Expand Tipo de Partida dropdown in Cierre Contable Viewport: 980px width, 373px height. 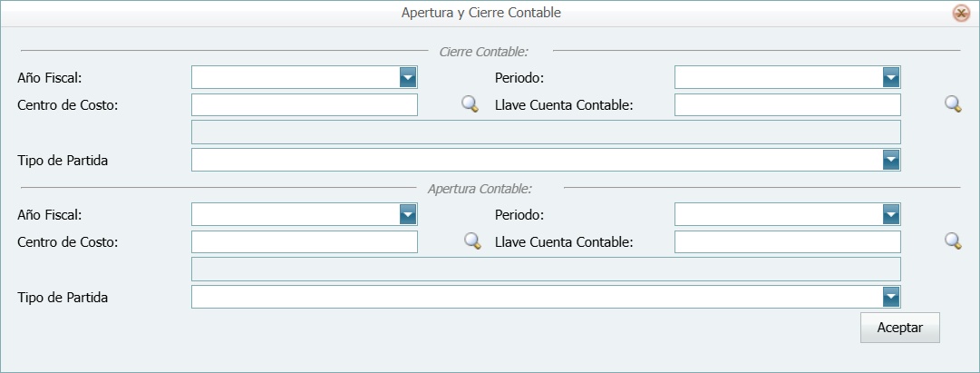891,161
